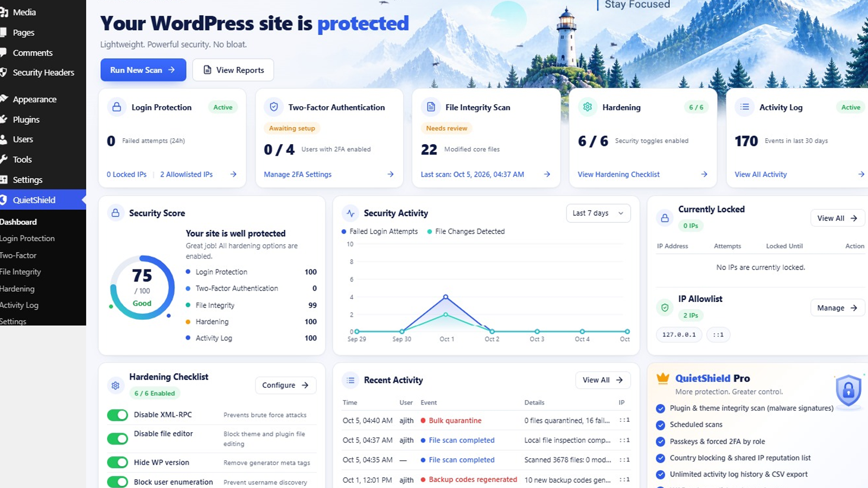Toggle File Changes Detected chart legend

tap(466, 231)
